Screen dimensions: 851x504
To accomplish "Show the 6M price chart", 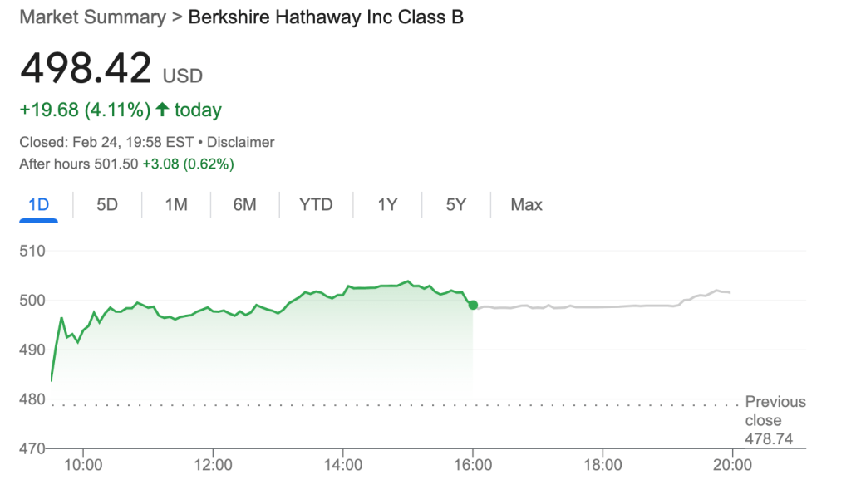I will tap(244, 205).
